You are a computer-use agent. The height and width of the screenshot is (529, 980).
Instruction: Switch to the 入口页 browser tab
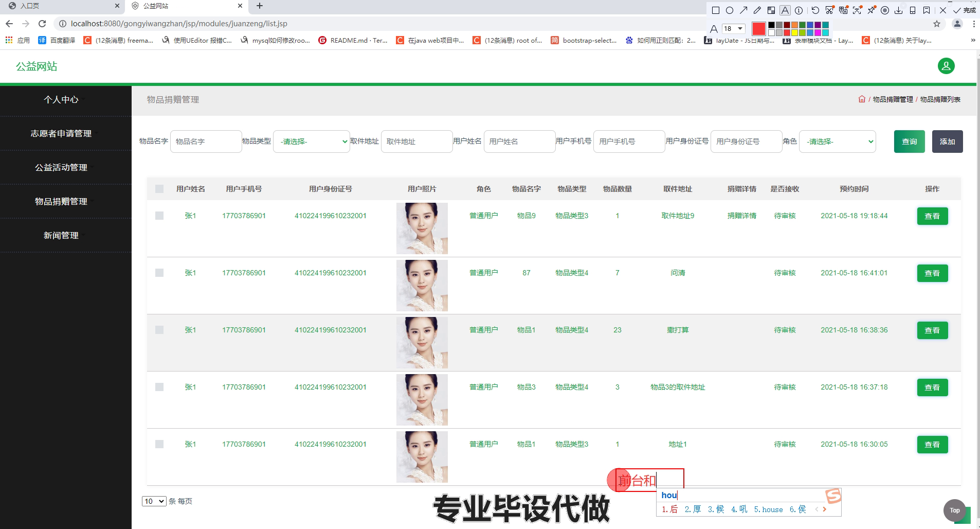point(62,6)
